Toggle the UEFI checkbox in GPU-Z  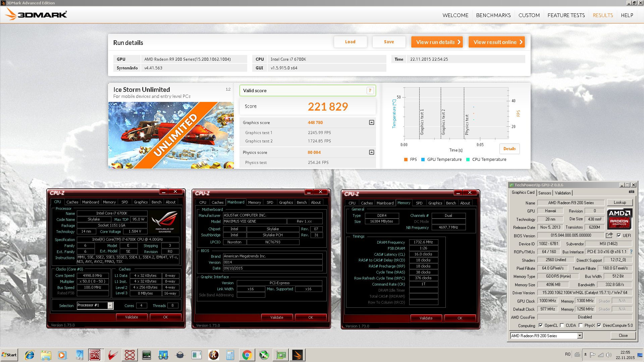(x=619, y=235)
